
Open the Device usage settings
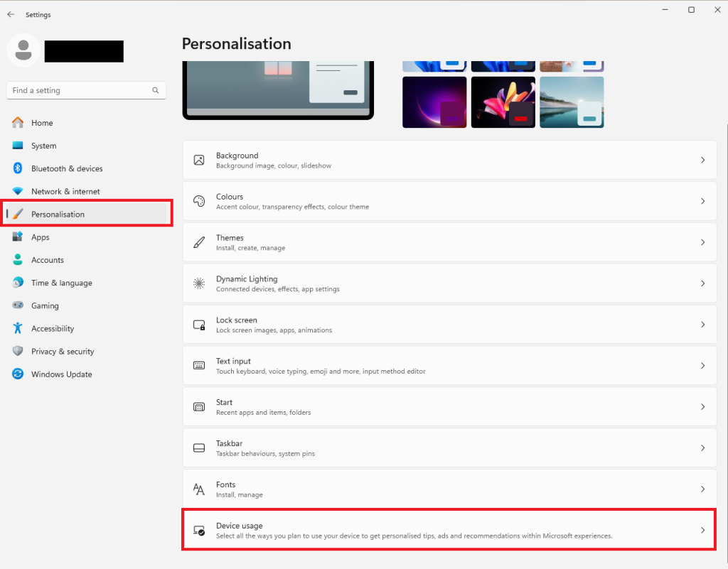click(x=449, y=529)
